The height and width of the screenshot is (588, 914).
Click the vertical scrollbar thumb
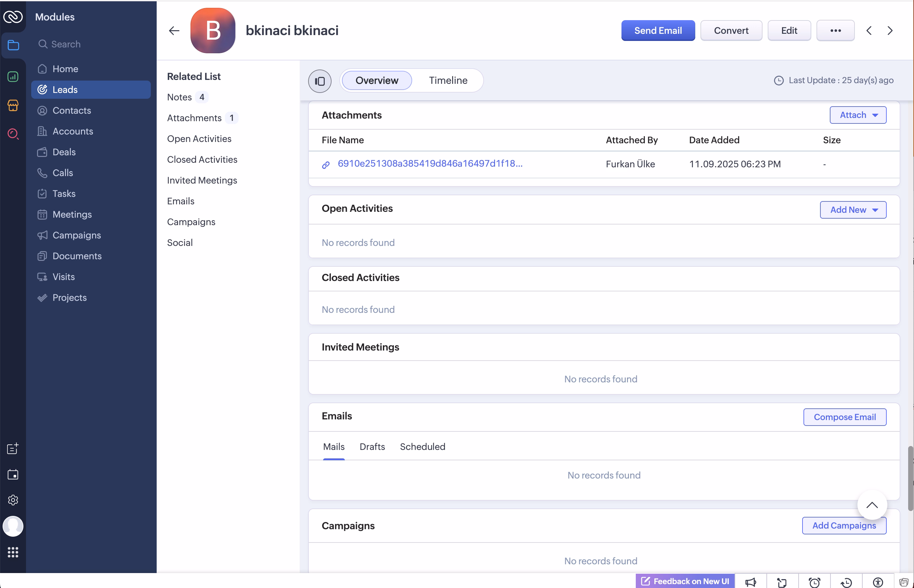(910, 478)
